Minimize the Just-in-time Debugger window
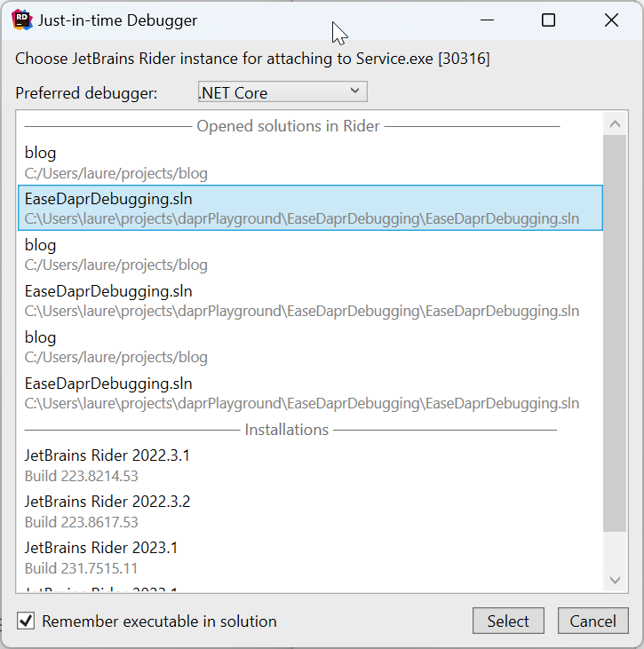Image resolution: width=644 pixels, height=649 pixels. click(487, 20)
